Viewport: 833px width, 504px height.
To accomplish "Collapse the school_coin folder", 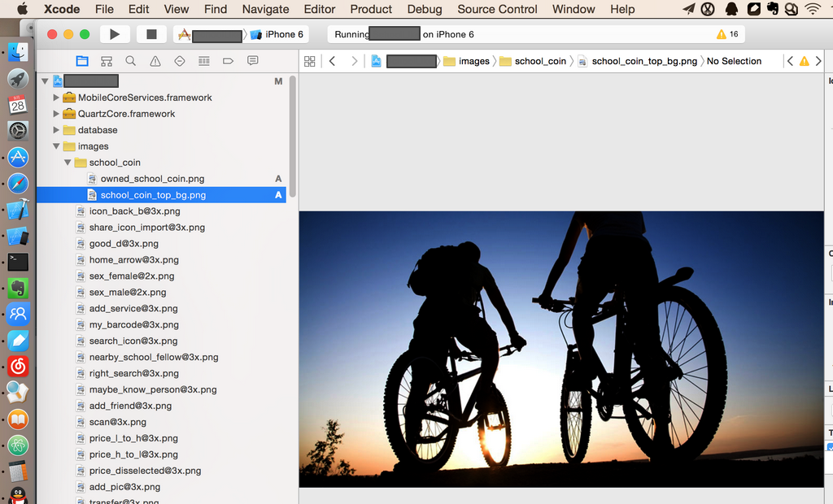I will (x=68, y=163).
